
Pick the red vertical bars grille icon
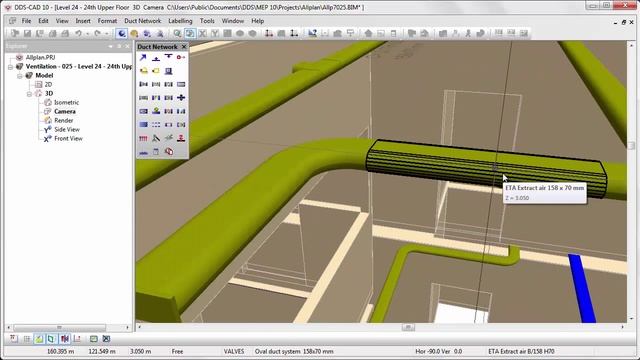[143, 138]
